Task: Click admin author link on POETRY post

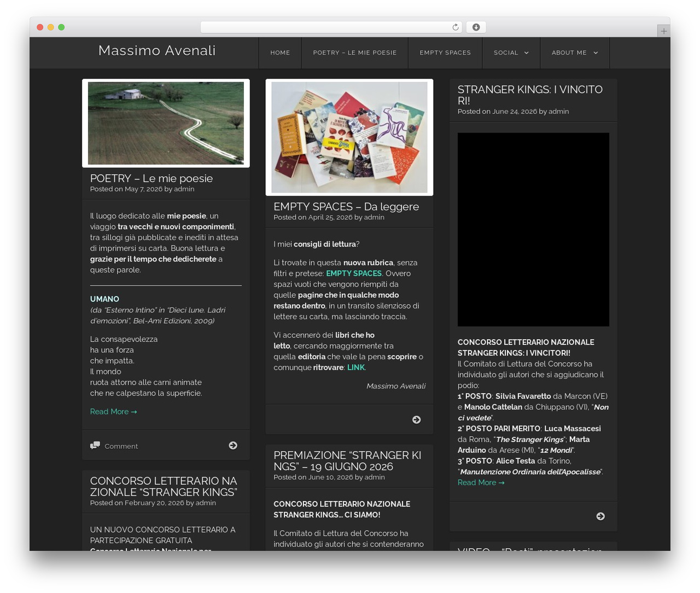Action: coord(184,189)
